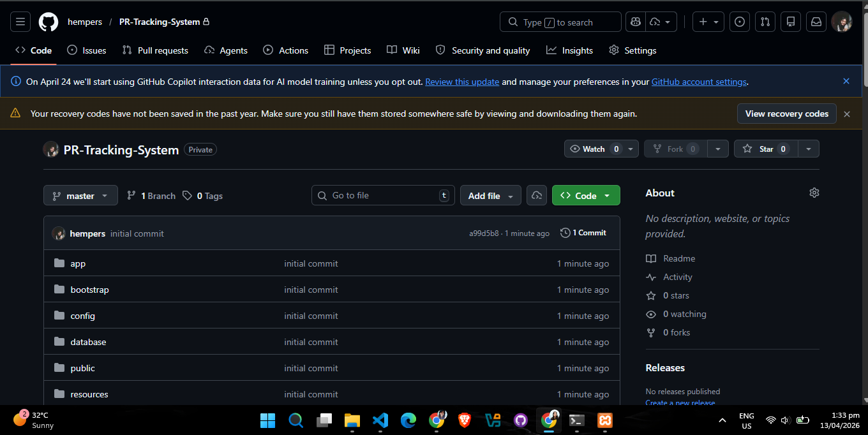The image size is (868, 435).
Task: Close the recovery codes warning
Action: [x=847, y=114]
